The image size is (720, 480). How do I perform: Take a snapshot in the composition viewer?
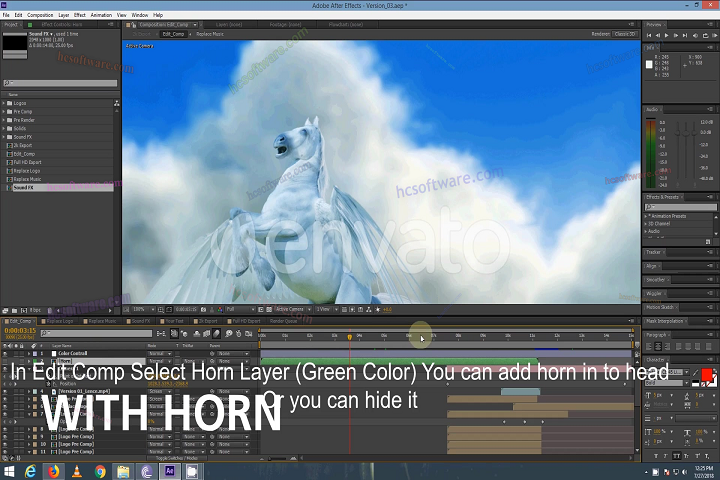203,310
